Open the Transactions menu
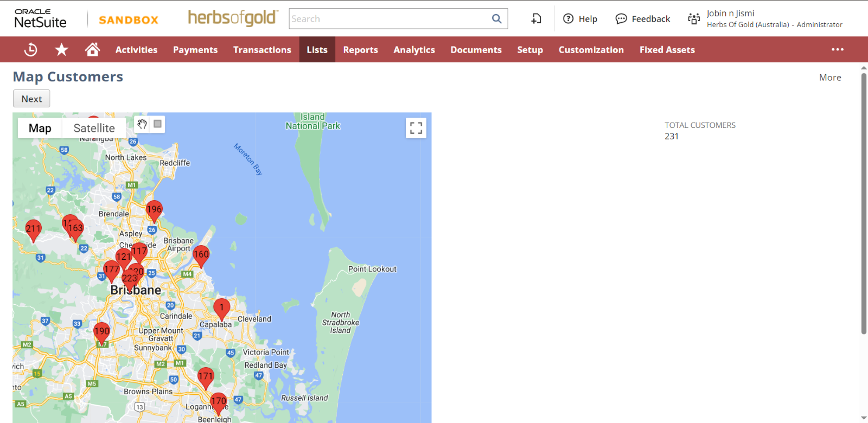 click(x=262, y=49)
